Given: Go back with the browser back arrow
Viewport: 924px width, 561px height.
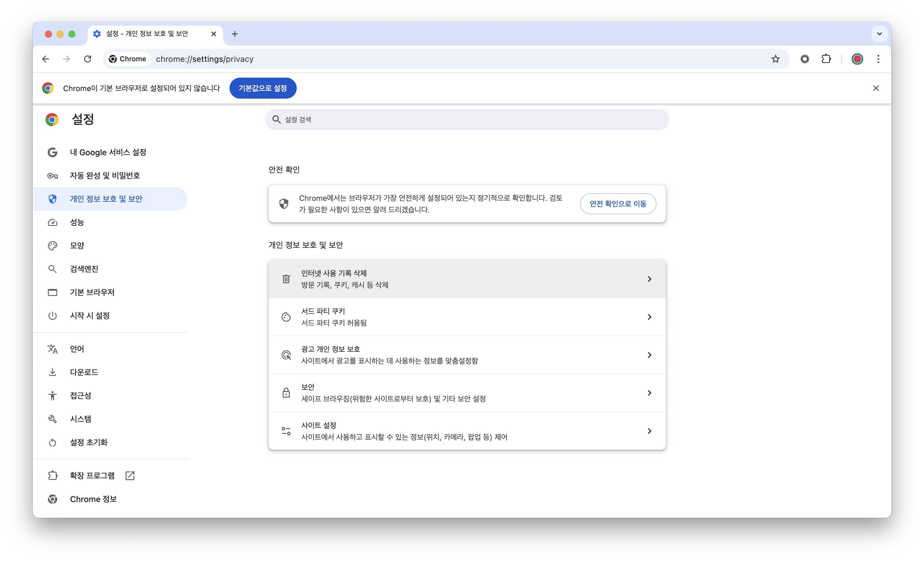Looking at the screenshot, I should (x=46, y=59).
